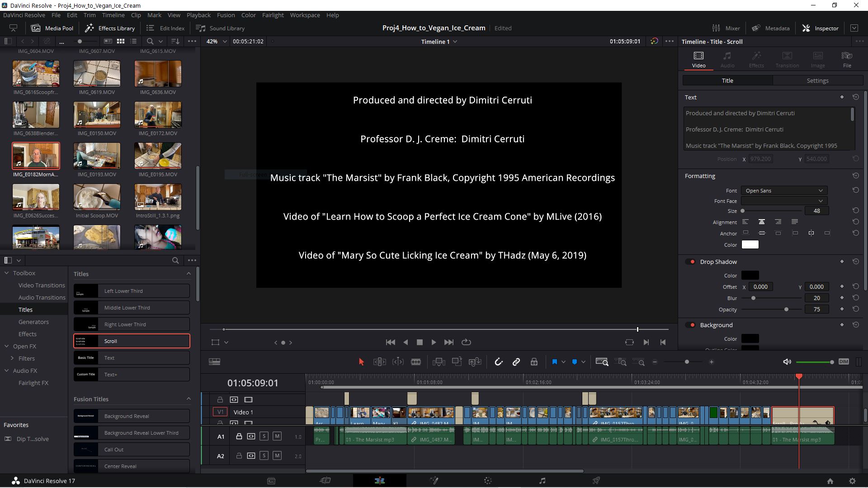
Task: Activate Dynamic Trim Mode tool
Action: coord(398,362)
